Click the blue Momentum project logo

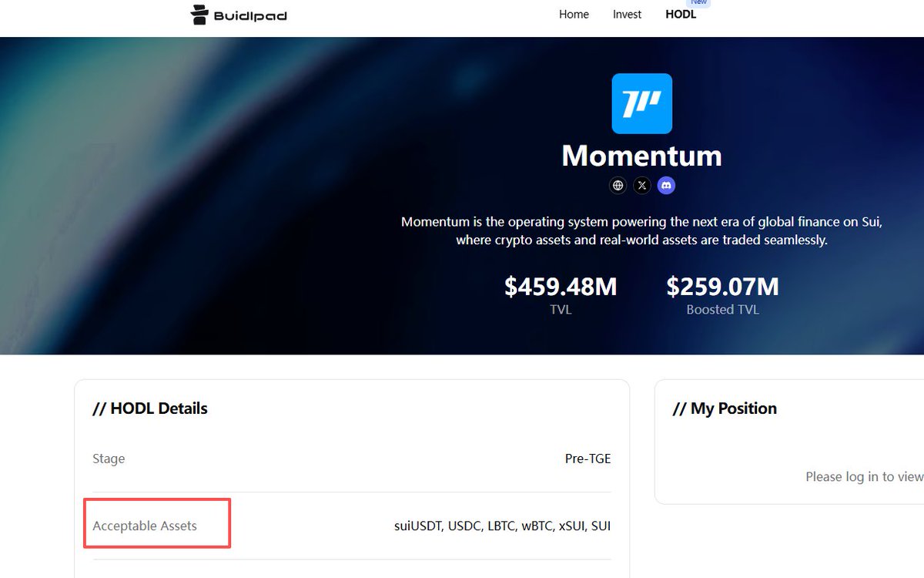pyautogui.click(x=641, y=103)
